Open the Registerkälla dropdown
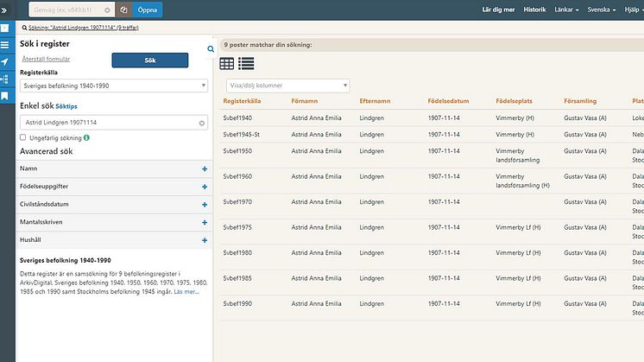644x362 pixels. 114,86
